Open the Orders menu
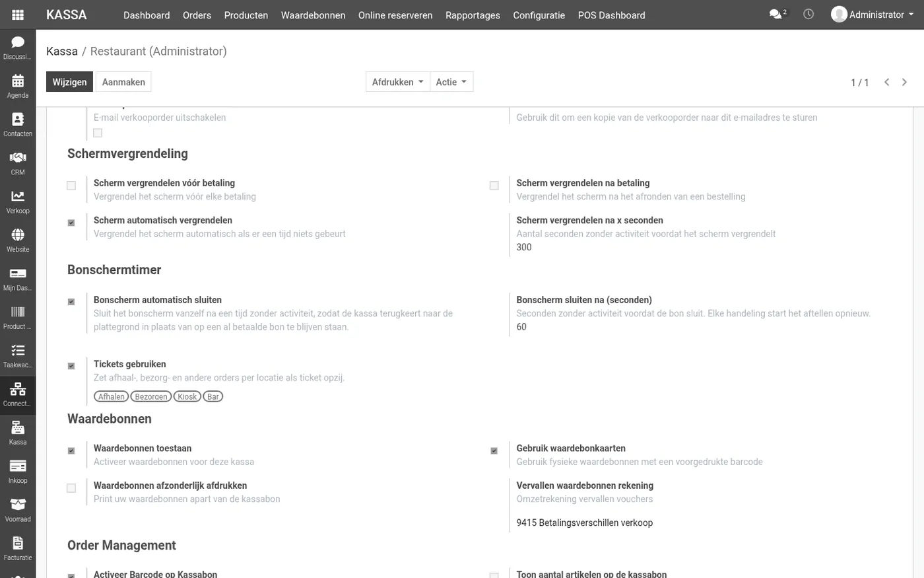 click(197, 15)
